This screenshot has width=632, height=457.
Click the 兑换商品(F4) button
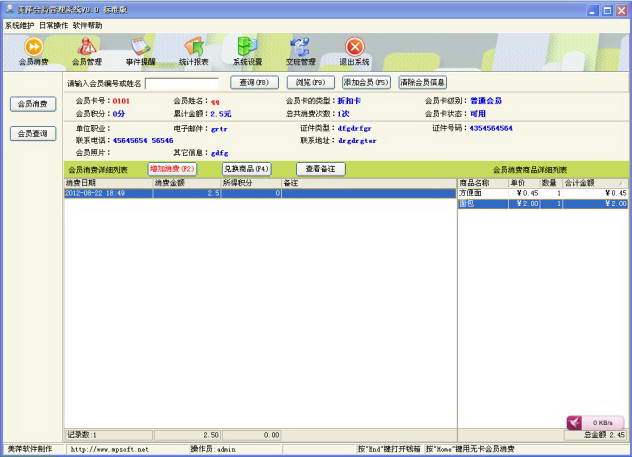[x=247, y=169]
